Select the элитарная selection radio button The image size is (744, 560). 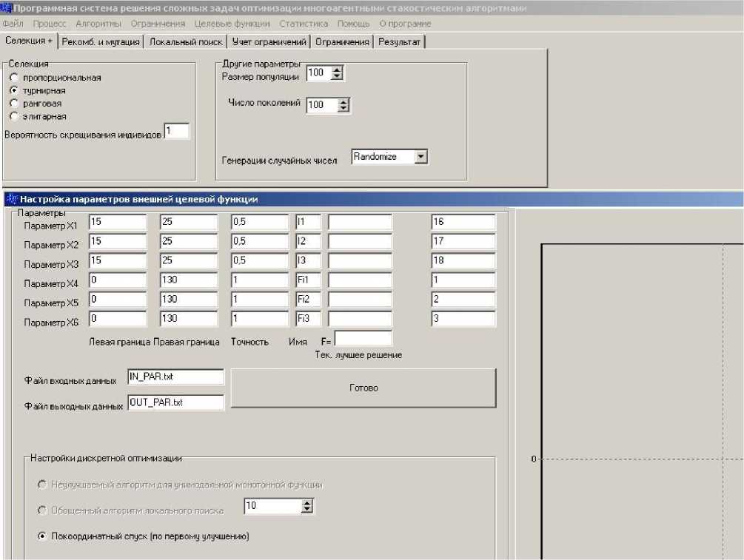[14, 117]
